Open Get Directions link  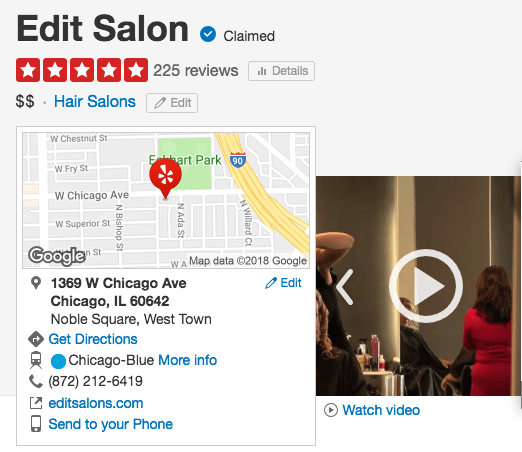coord(93,339)
